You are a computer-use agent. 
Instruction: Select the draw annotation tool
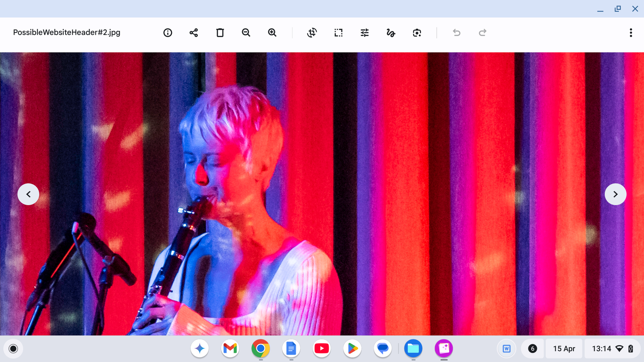click(x=391, y=33)
